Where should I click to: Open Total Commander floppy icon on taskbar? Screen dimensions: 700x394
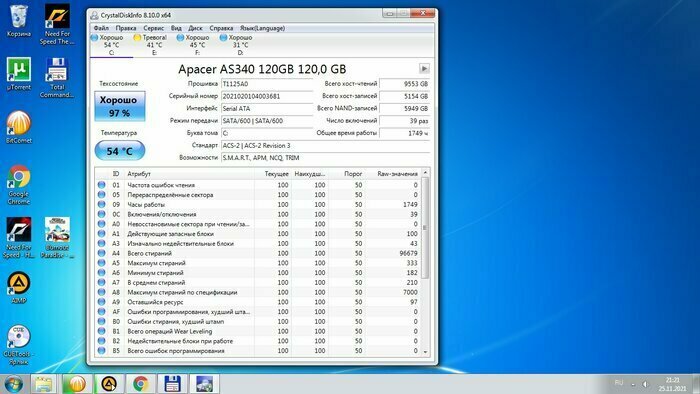pos(172,384)
